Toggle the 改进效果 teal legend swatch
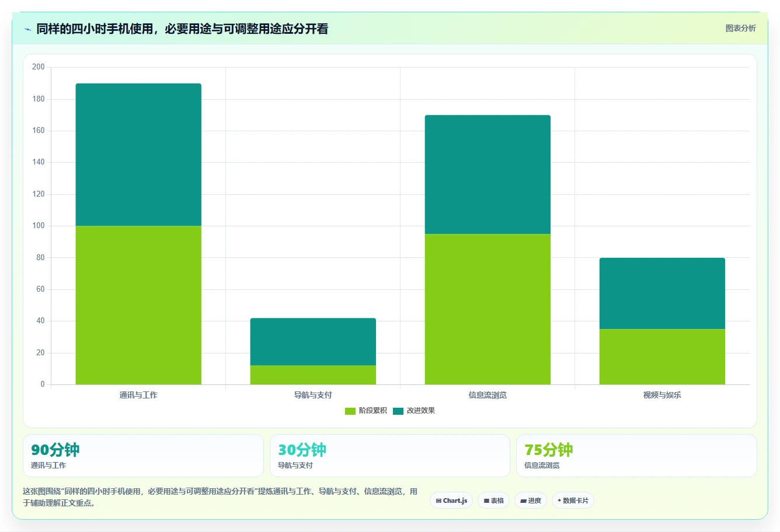 [x=398, y=411]
